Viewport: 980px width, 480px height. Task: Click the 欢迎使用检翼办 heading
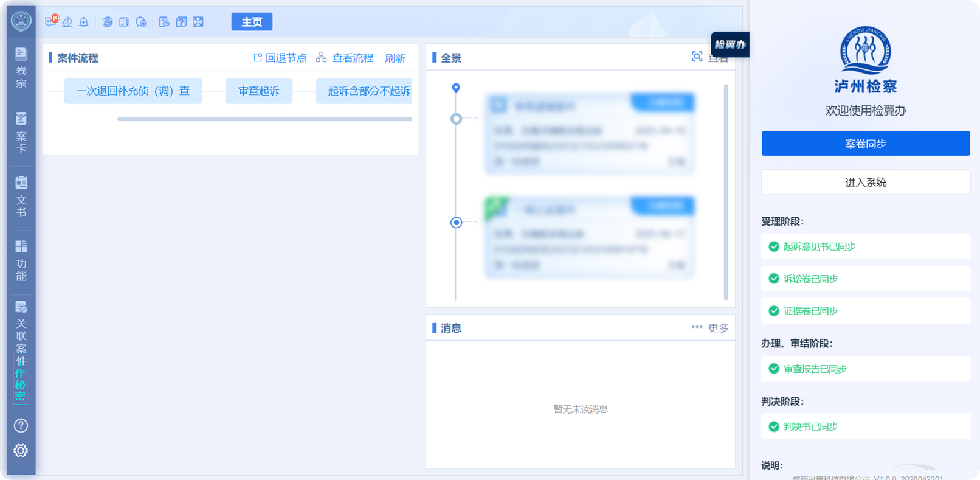point(866,111)
